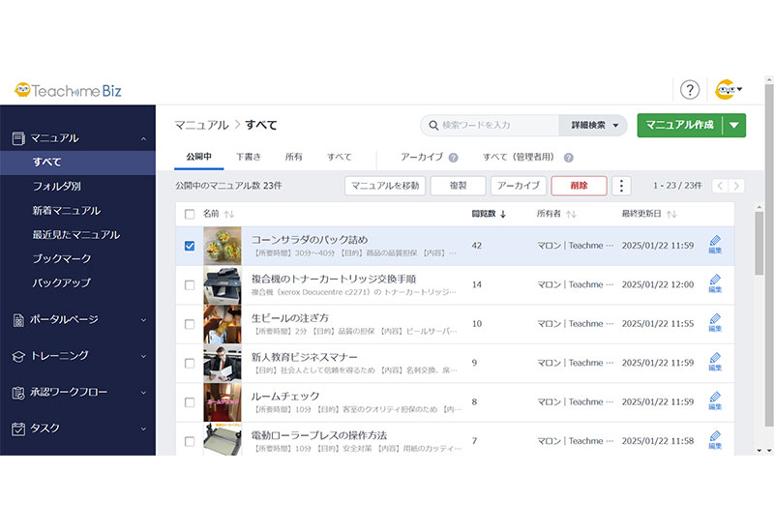Open the three-dot more actions menu

point(621,186)
